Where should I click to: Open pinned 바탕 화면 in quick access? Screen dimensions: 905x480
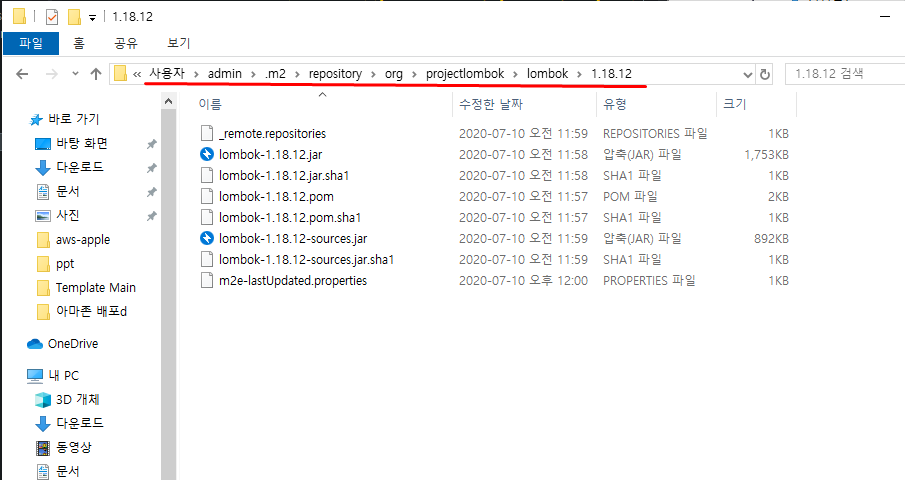click(x=81, y=144)
